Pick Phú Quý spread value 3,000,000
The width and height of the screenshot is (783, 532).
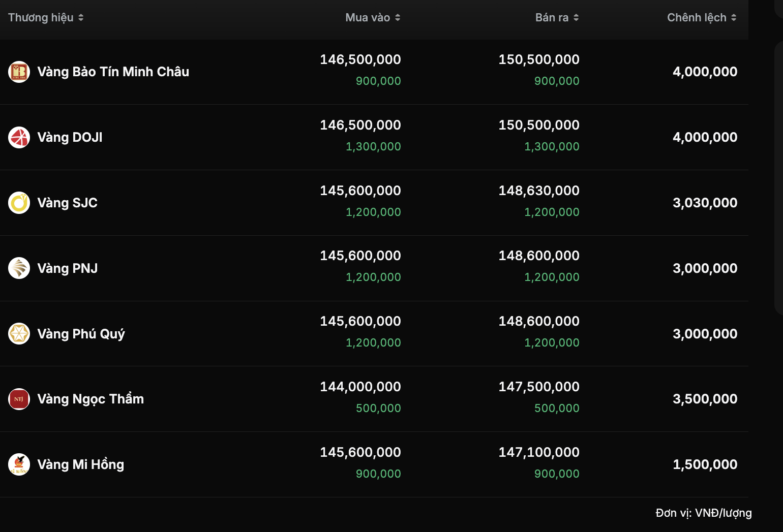point(705,334)
